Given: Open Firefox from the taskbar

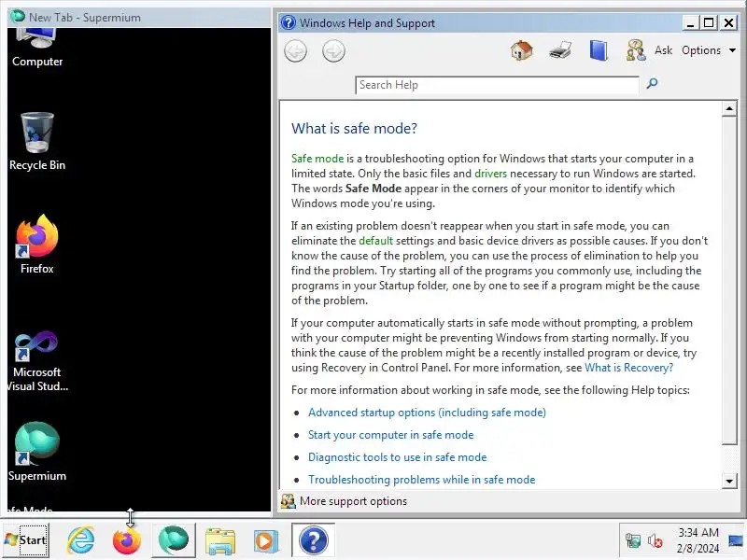Looking at the screenshot, I should tap(127, 540).
